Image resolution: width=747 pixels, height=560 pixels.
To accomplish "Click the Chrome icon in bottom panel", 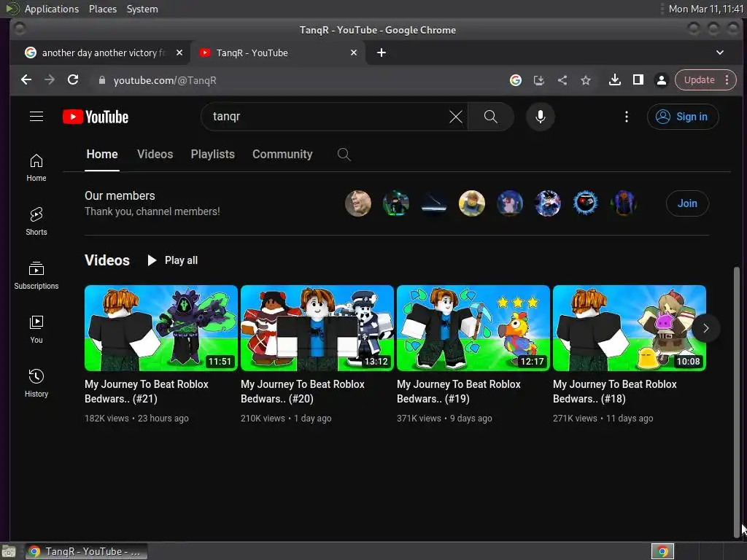I will 662,551.
